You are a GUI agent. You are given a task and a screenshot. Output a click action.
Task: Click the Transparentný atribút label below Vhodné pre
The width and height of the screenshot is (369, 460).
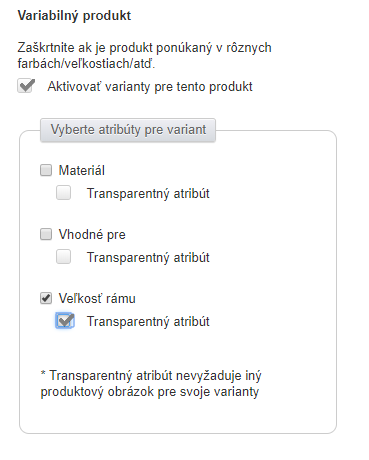[x=148, y=258]
